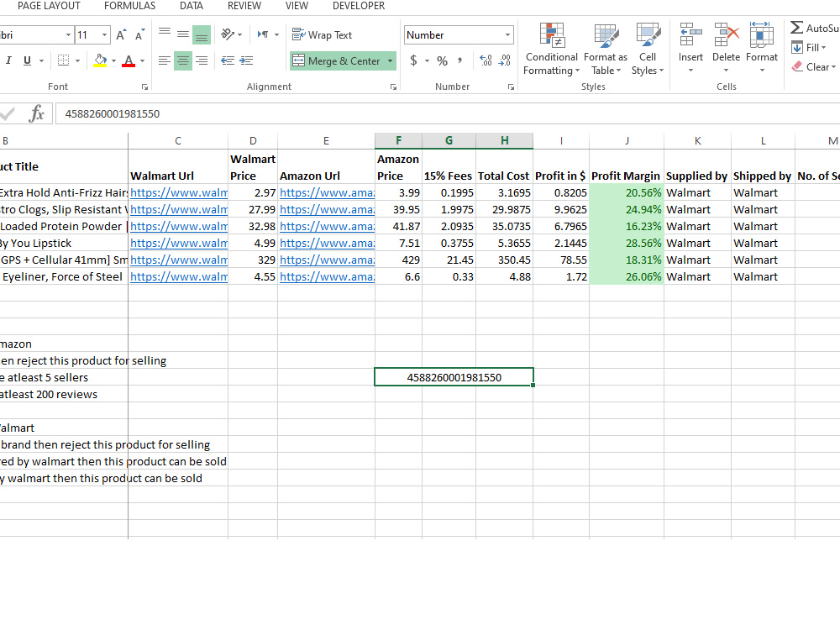
Task: Click Increase Indent icon
Action: tap(246, 60)
